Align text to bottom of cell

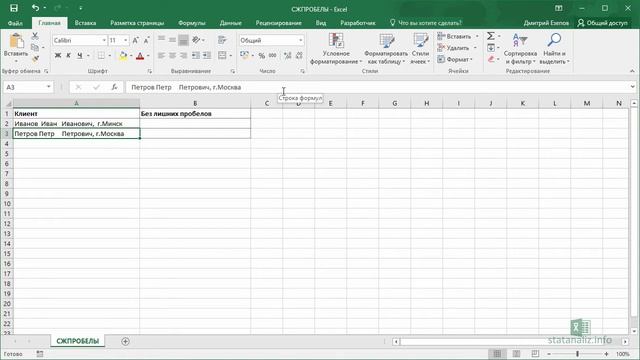184,40
